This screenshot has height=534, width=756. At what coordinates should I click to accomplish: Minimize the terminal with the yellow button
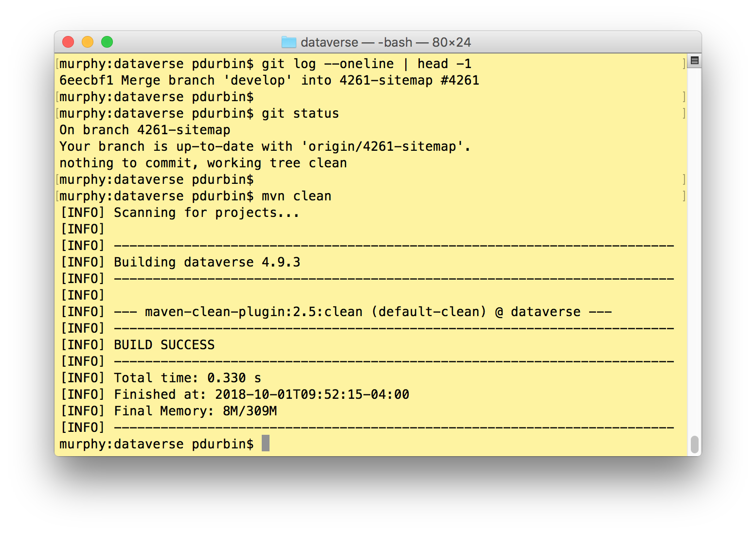click(x=88, y=42)
